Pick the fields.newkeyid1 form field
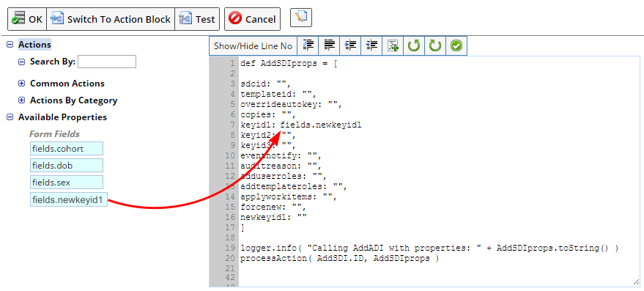The image size is (644, 291). point(69,200)
